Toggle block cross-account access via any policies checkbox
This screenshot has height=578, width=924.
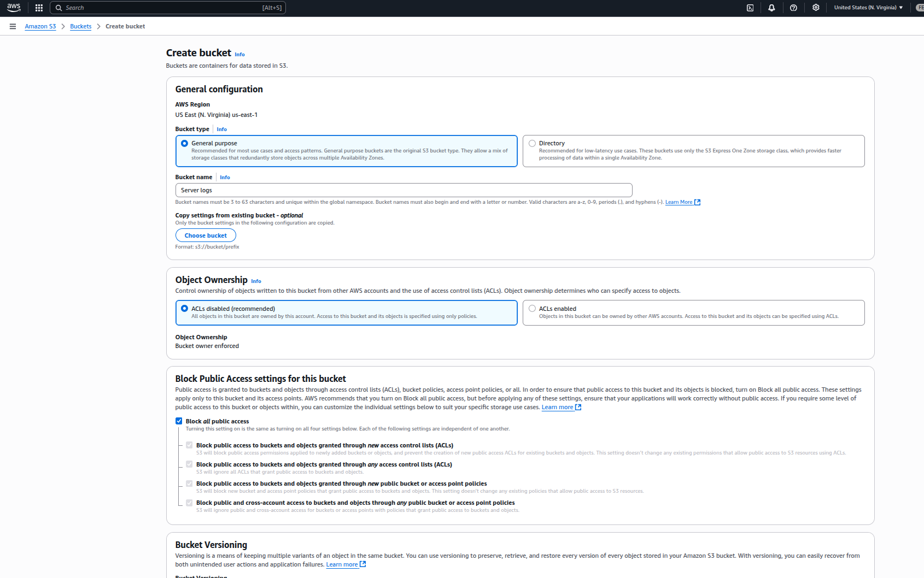point(189,502)
